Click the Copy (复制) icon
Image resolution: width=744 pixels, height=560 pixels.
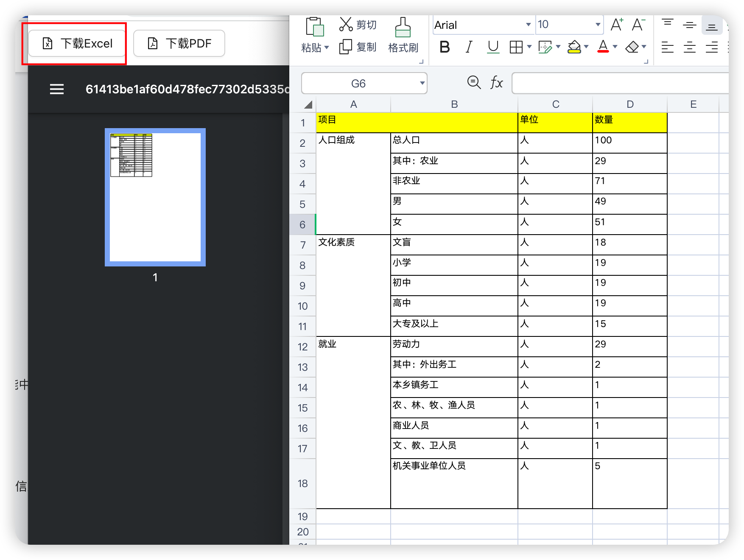(x=346, y=47)
